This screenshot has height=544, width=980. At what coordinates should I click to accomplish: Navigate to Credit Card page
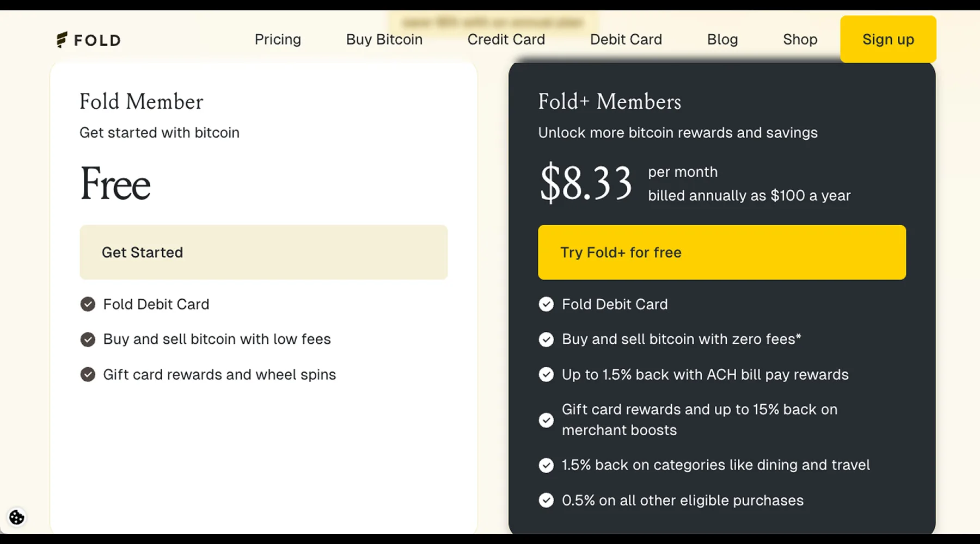(x=506, y=40)
